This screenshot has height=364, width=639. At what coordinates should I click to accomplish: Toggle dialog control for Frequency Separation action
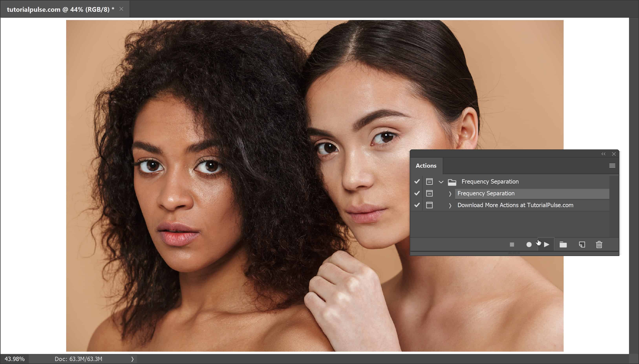(429, 193)
